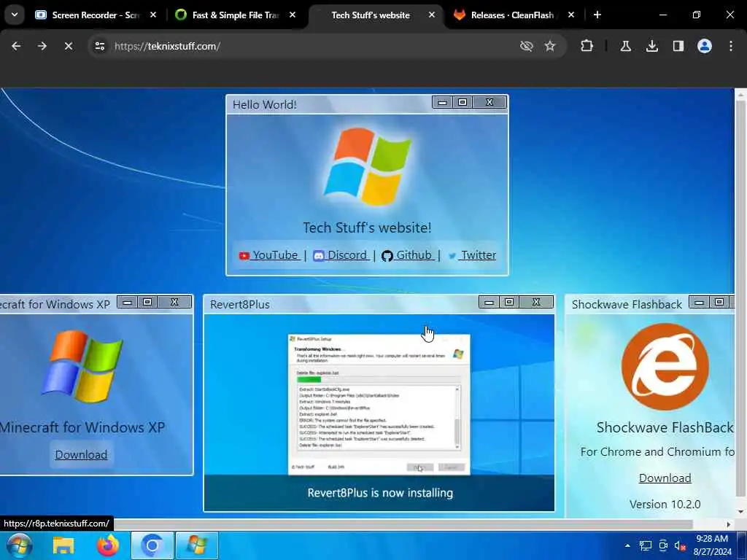Click the network tray icon
This screenshot has height=560, width=747.
(x=645, y=545)
